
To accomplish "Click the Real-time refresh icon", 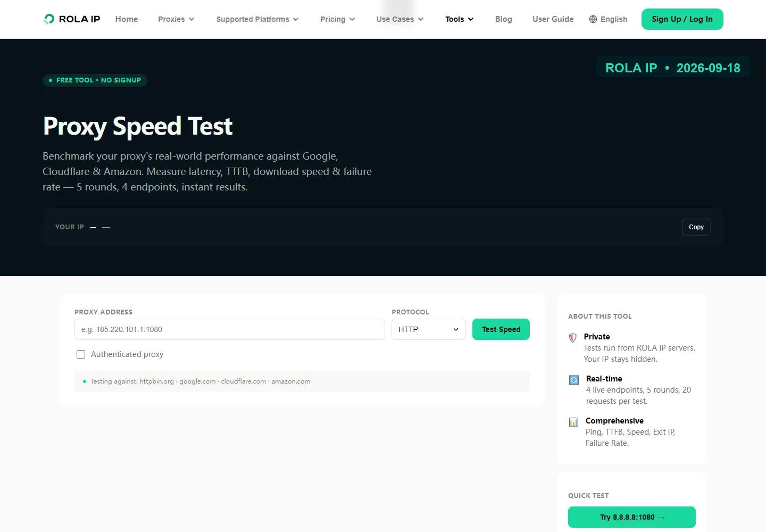I will [x=574, y=380].
